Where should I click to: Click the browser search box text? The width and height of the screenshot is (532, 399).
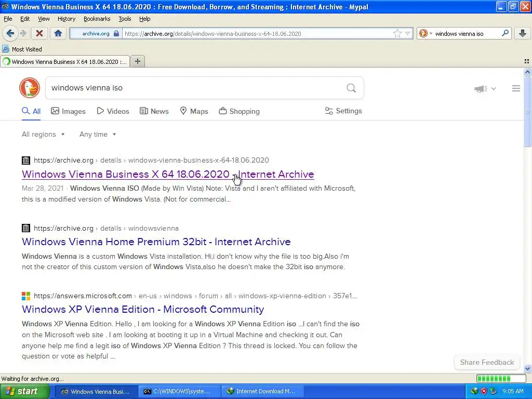click(459, 34)
